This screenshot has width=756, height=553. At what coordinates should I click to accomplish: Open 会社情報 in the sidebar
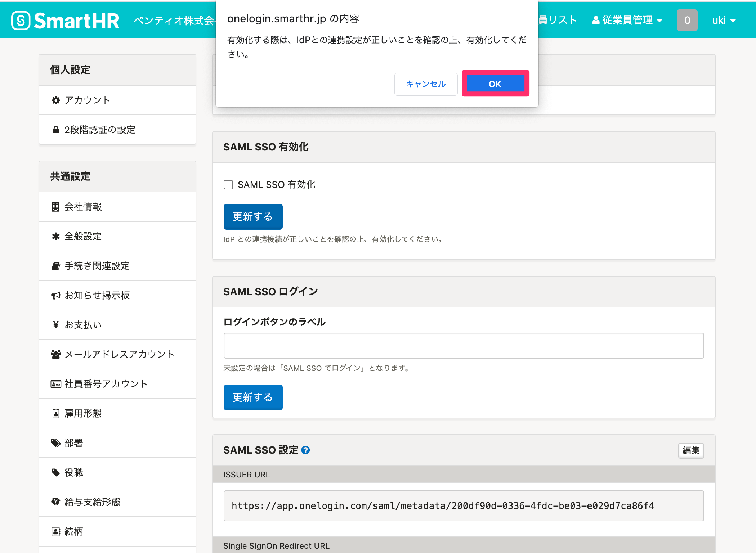click(117, 207)
